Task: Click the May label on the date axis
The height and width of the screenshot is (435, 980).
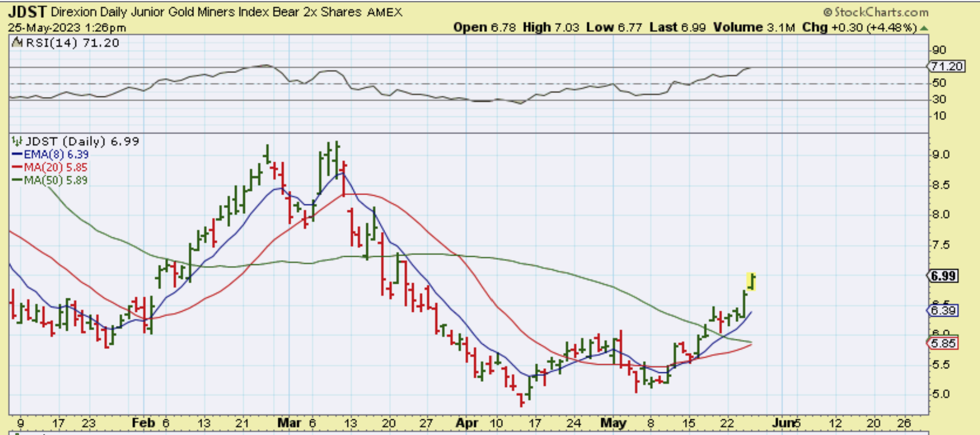Action: [613, 423]
